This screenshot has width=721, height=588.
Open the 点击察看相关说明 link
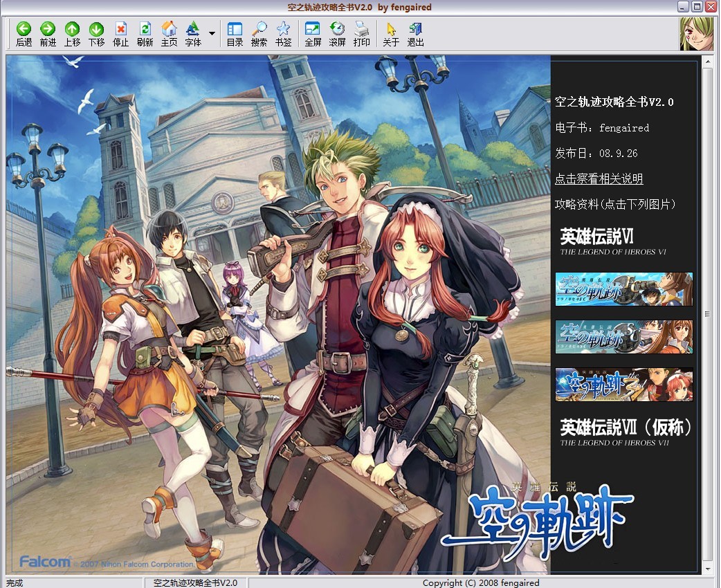point(599,178)
